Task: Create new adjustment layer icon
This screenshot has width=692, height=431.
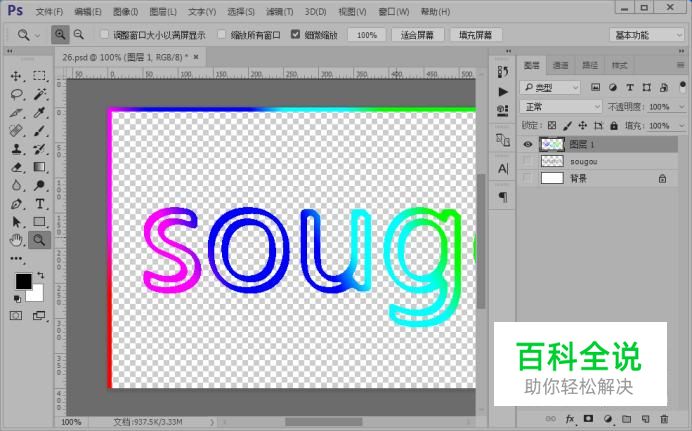Action: (x=608, y=419)
